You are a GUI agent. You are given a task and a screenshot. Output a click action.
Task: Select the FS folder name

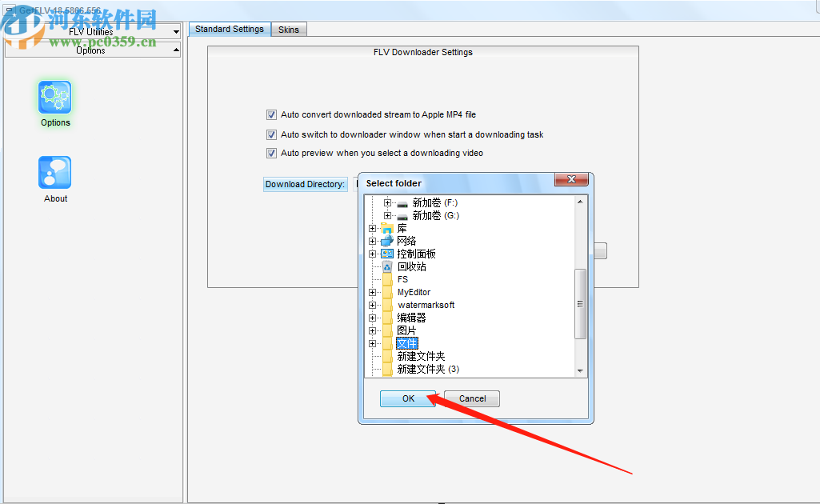pyautogui.click(x=402, y=280)
